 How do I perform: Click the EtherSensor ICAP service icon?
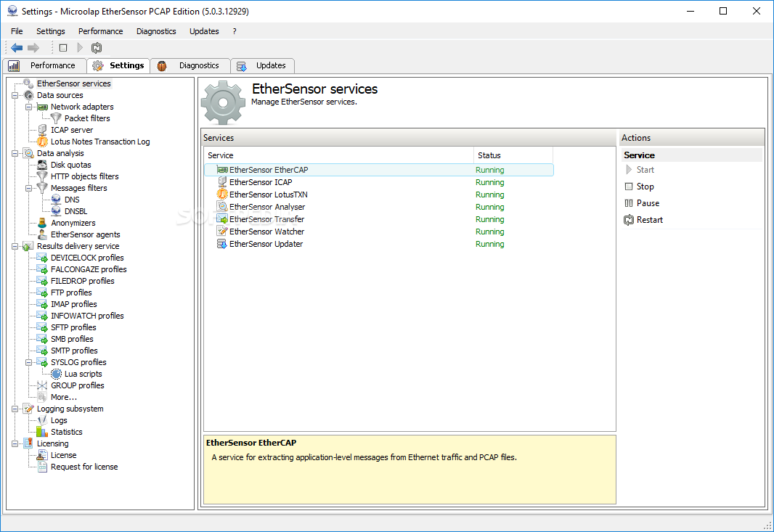click(223, 182)
